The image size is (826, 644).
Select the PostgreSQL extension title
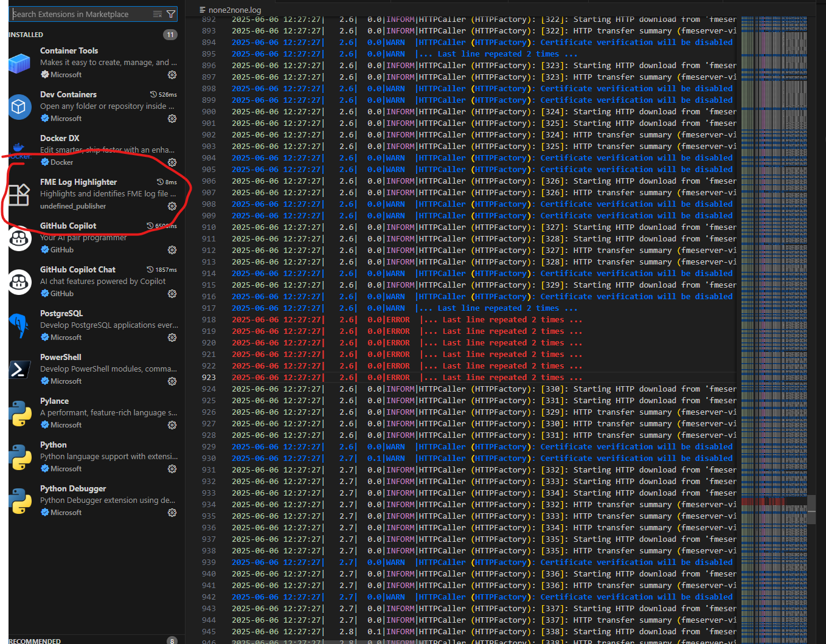pyautogui.click(x=61, y=313)
